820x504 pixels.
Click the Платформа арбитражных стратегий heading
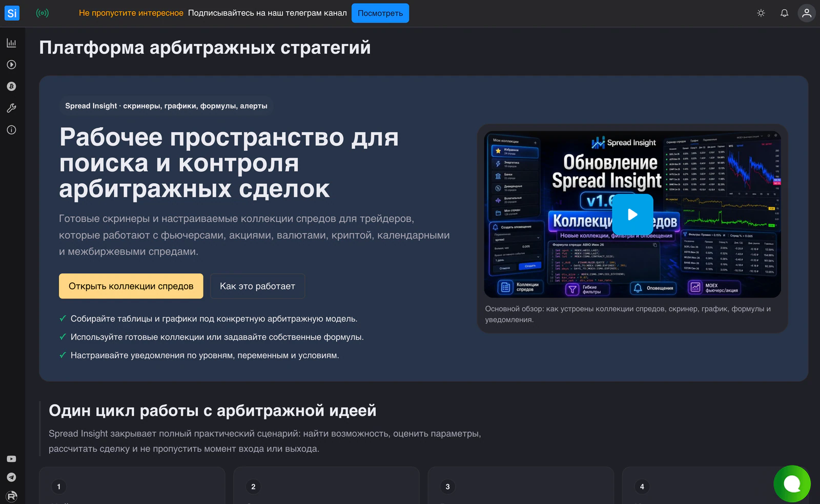pos(205,48)
